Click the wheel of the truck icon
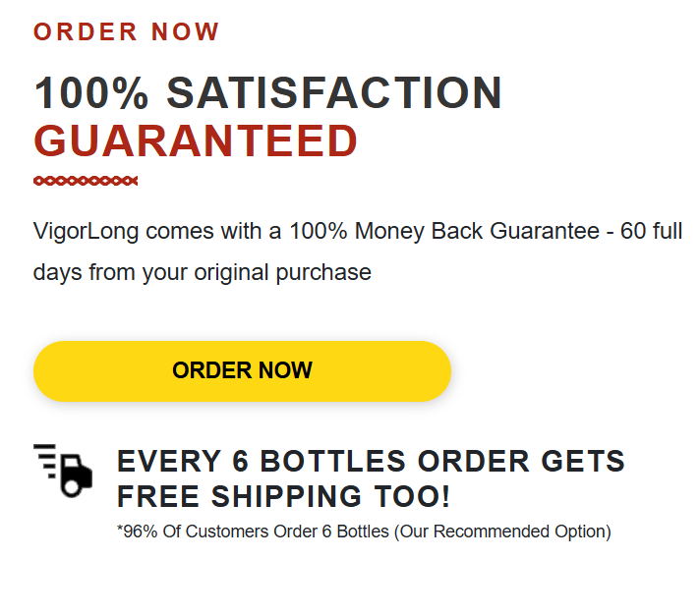The width and height of the screenshot is (700, 616). coord(72,487)
